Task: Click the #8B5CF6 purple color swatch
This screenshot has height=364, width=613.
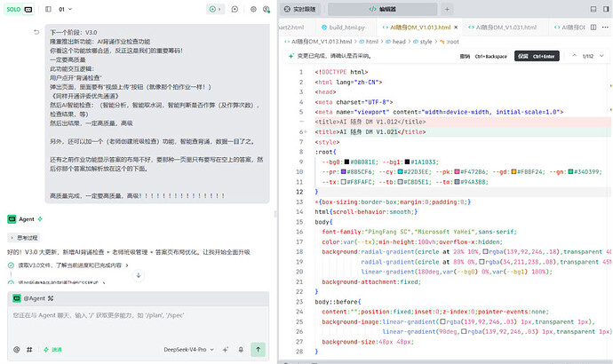Action: pyautogui.click(x=343, y=172)
